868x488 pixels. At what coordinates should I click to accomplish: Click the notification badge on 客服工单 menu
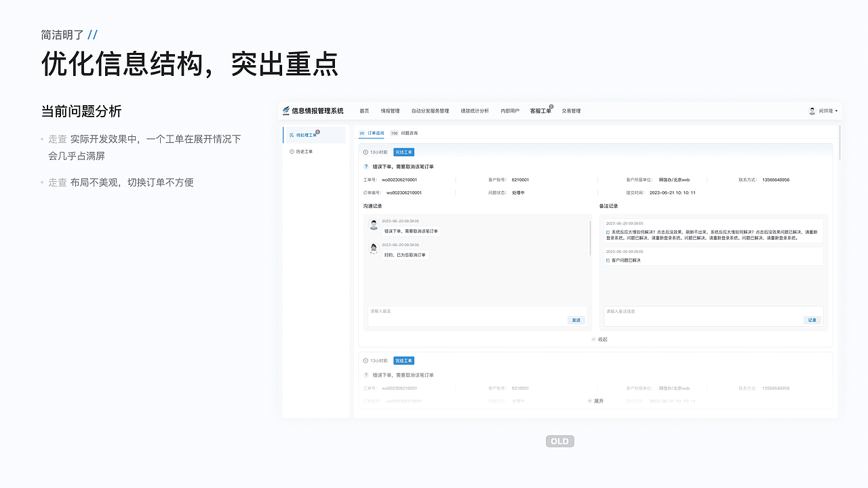pyautogui.click(x=551, y=106)
